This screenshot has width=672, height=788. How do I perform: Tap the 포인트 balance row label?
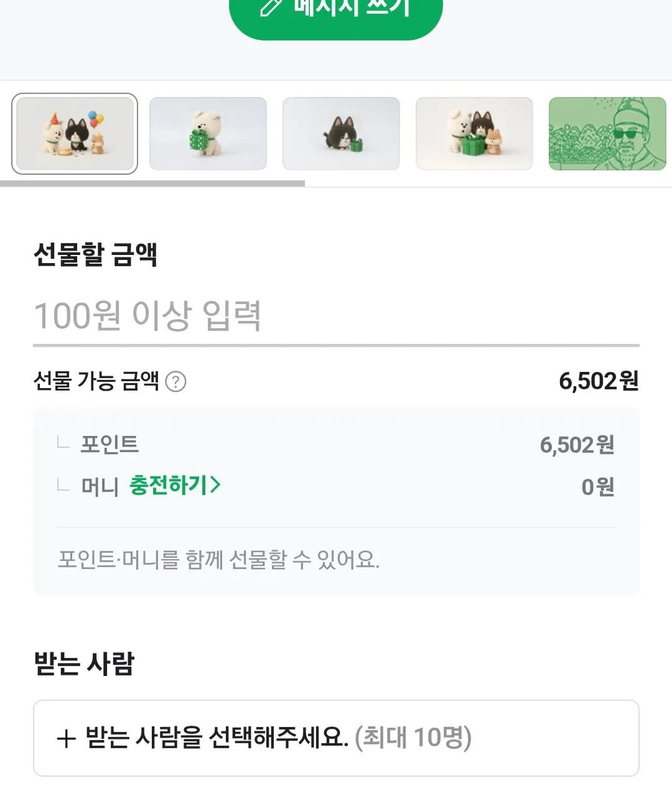tap(110, 444)
